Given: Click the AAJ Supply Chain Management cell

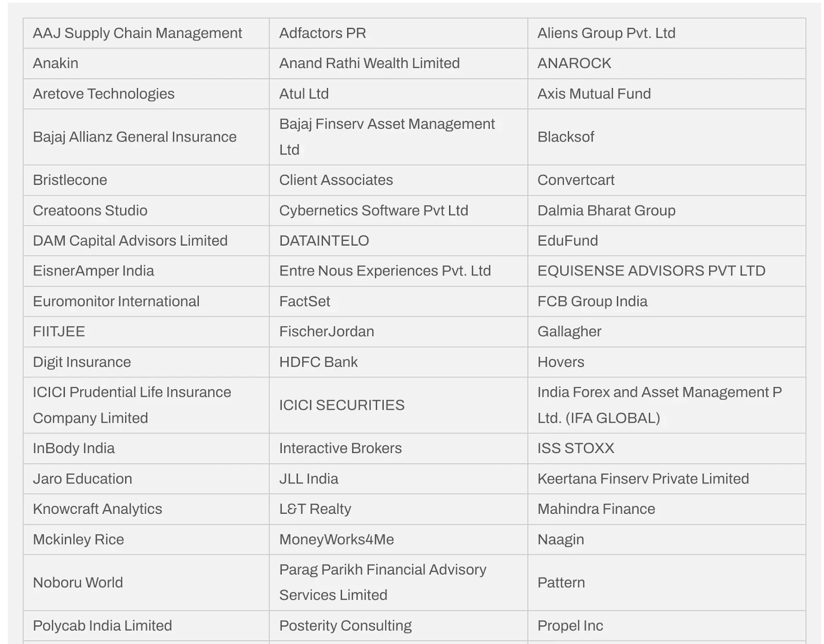Looking at the screenshot, I should [x=137, y=33].
